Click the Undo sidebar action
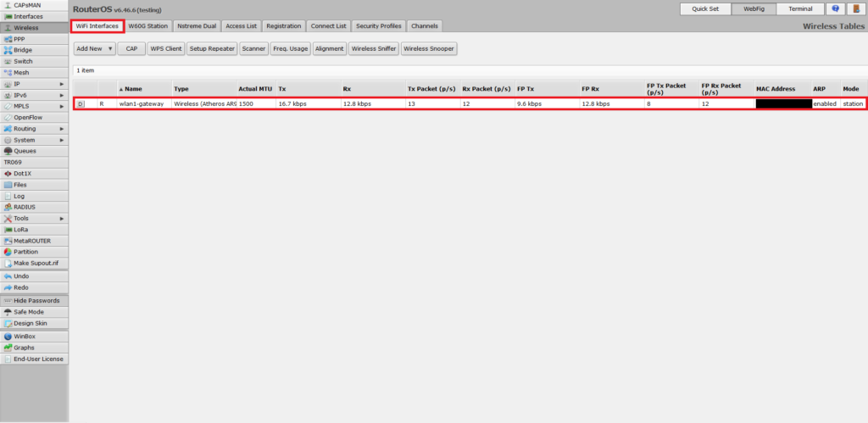 tap(34, 276)
